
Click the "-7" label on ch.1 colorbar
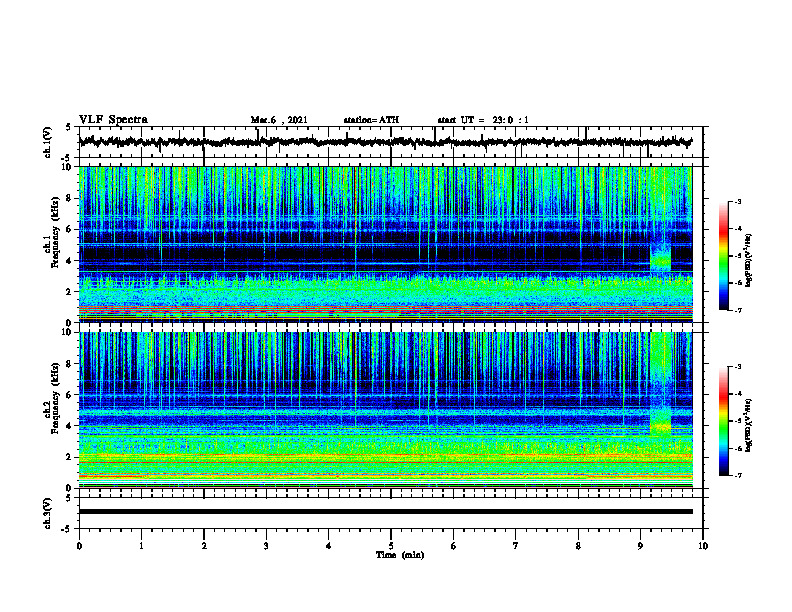[x=738, y=310]
